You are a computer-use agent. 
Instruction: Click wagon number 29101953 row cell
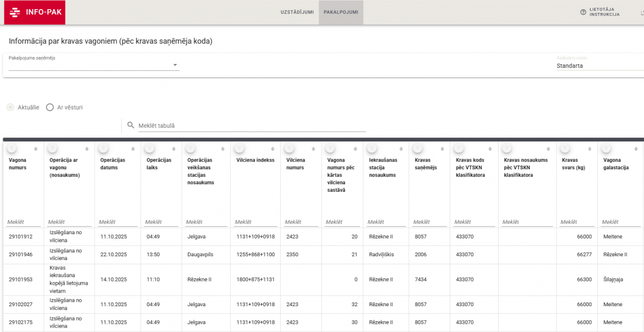tap(21, 279)
